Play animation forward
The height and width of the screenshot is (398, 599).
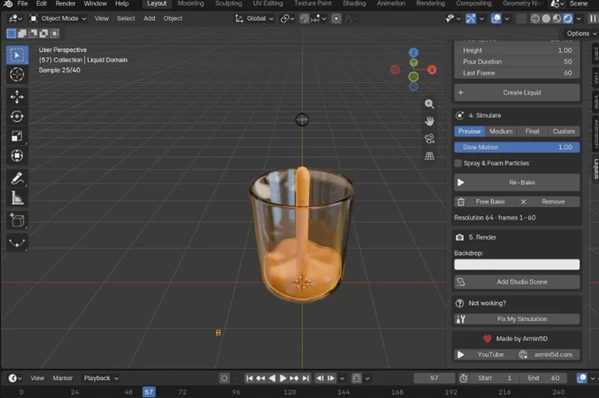coord(283,378)
